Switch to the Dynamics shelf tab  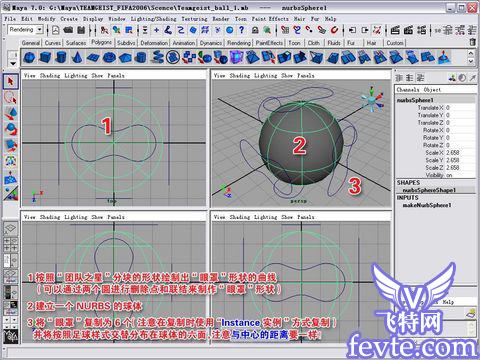coord(211,43)
